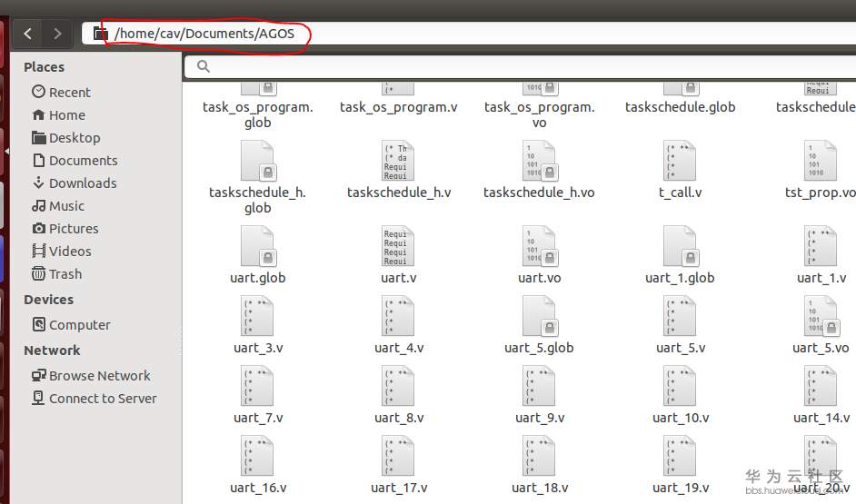Select taskschedule_h.glob file icon
The height and width of the screenshot is (504, 856).
[x=258, y=161]
